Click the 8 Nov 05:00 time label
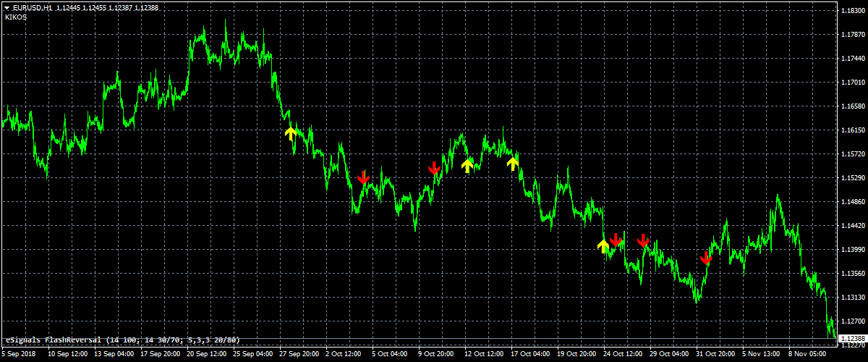Screen dimensions: 868x362 coord(809,355)
